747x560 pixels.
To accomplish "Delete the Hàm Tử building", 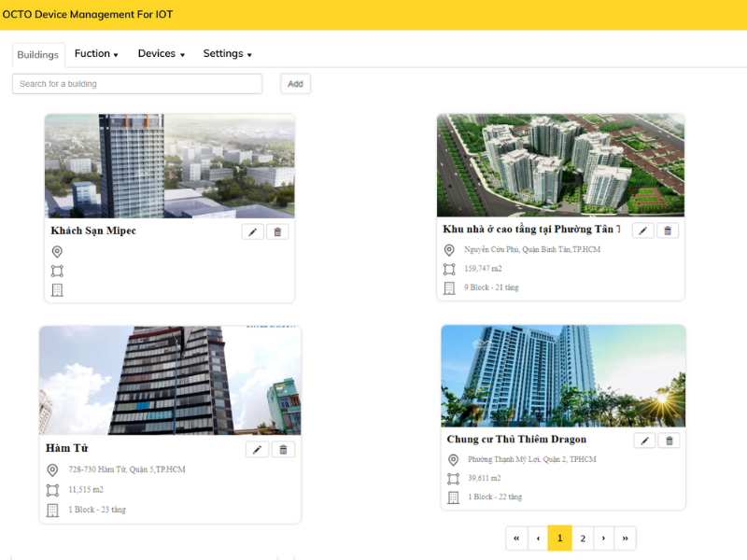I will [x=283, y=450].
